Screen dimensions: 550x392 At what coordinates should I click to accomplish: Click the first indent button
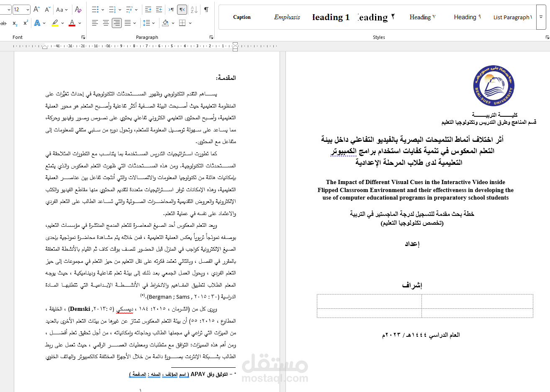(x=148, y=9)
